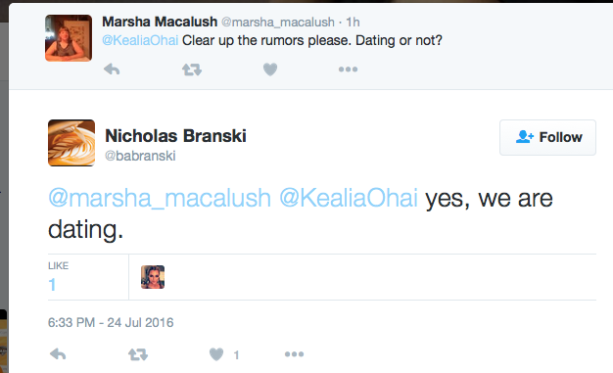The width and height of the screenshot is (613, 373).
Task: Follow Nicholas Branski
Action: (x=548, y=137)
